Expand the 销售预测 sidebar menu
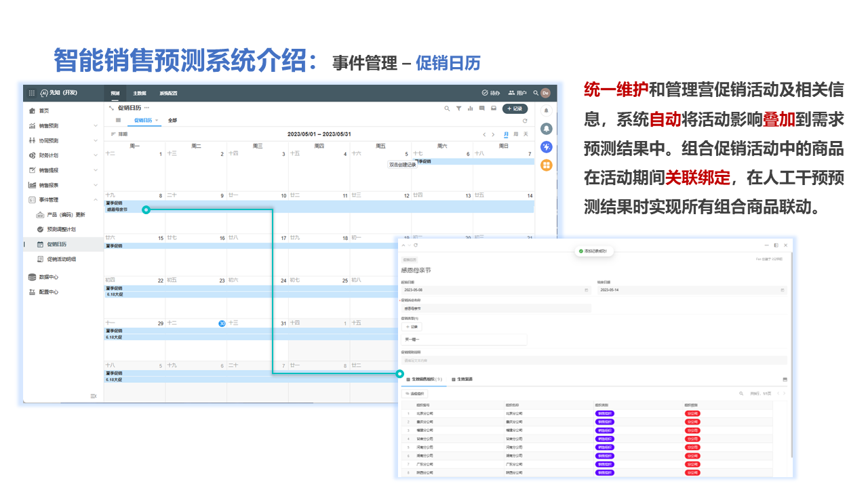The height and width of the screenshot is (488, 868). 95,125
